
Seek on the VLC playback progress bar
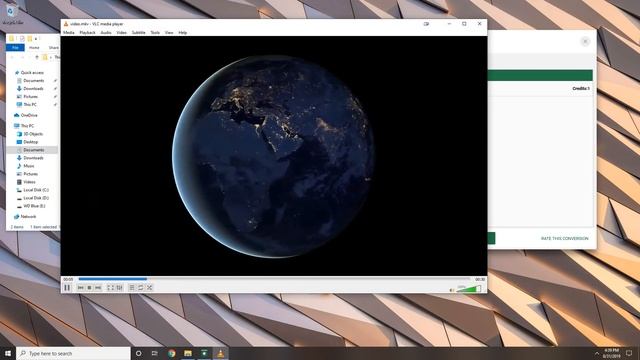point(274,279)
